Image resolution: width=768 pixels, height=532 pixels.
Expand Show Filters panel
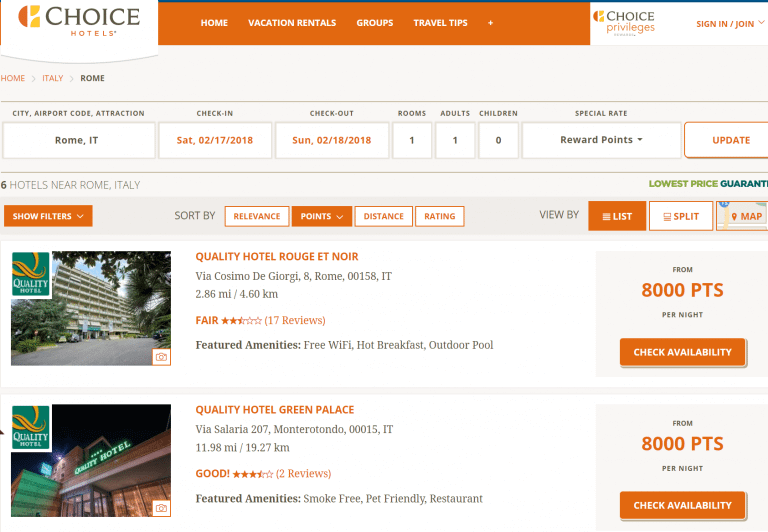[48, 216]
